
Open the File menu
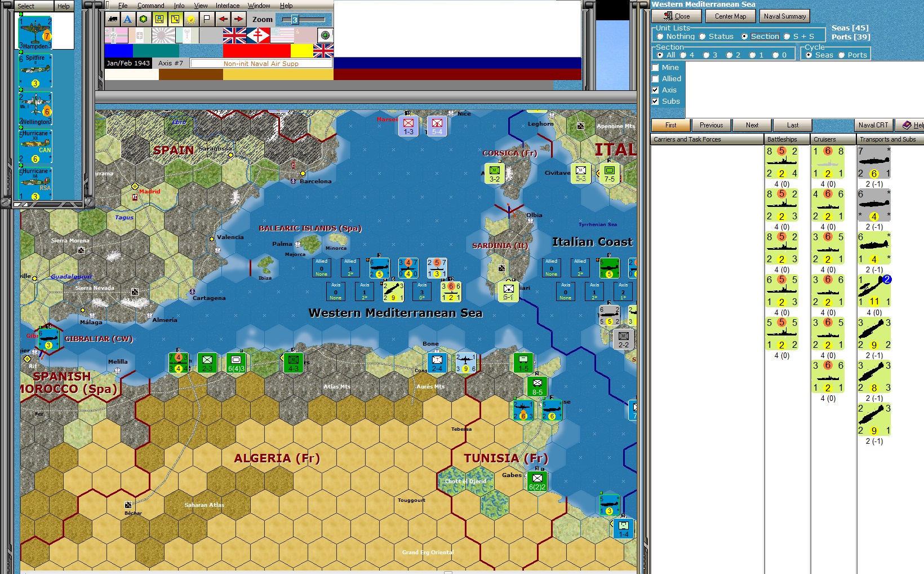tap(123, 6)
